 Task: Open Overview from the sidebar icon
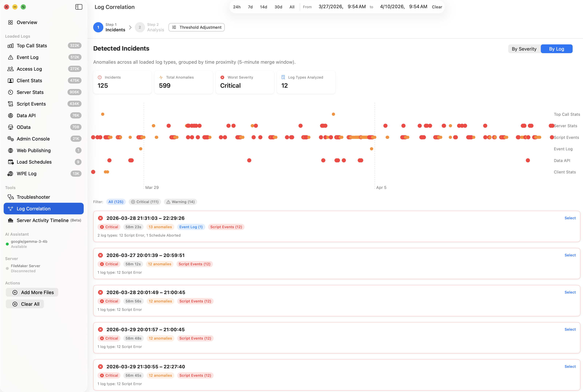coord(10,23)
